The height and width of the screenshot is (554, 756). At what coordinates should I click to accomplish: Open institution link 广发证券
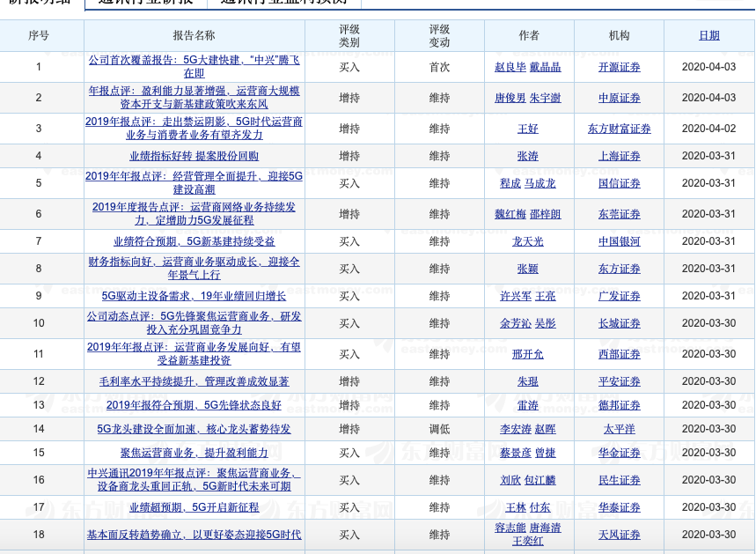tap(619, 296)
